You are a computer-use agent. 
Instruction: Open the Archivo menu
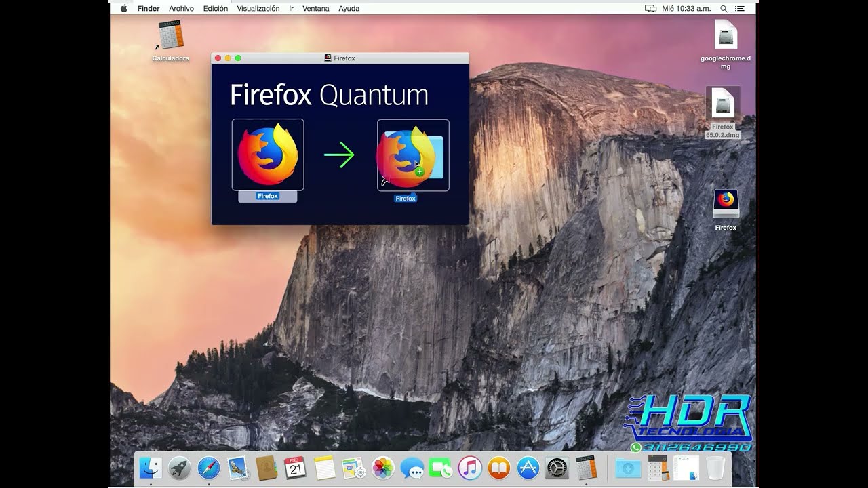(181, 9)
